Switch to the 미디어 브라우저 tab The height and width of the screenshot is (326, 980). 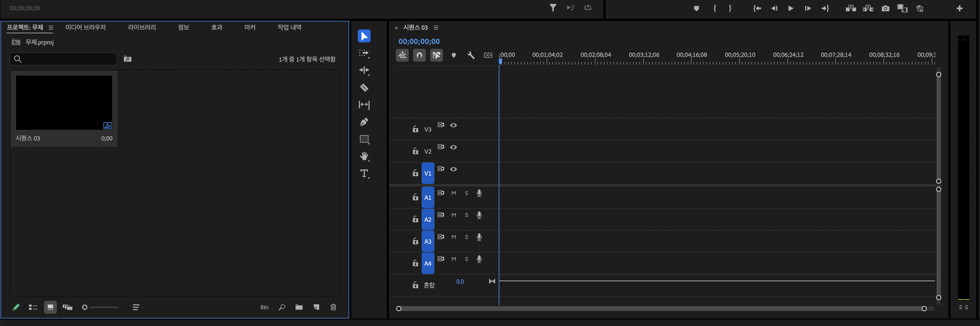coord(85,27)
